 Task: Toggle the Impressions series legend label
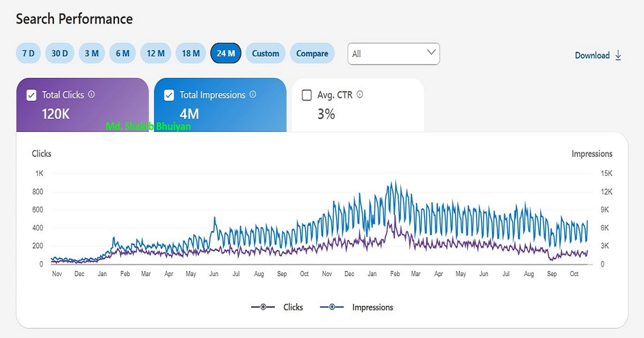coord(372,307)
